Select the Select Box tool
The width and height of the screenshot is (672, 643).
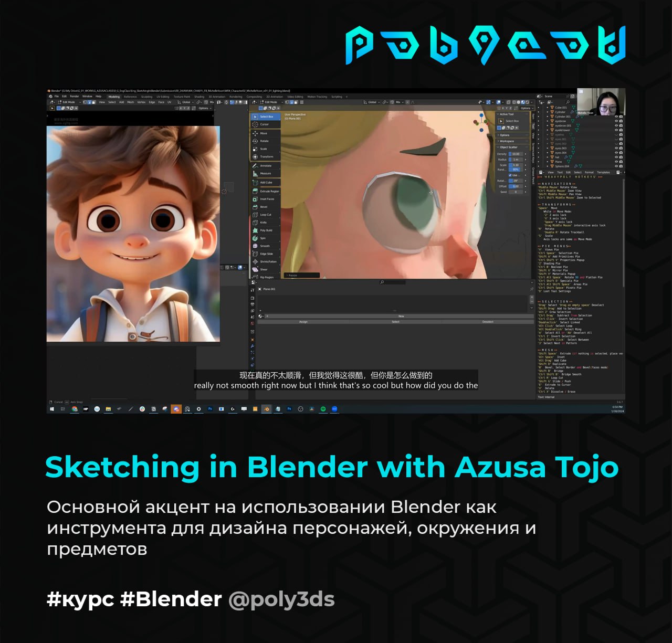(x=265, y=117)
